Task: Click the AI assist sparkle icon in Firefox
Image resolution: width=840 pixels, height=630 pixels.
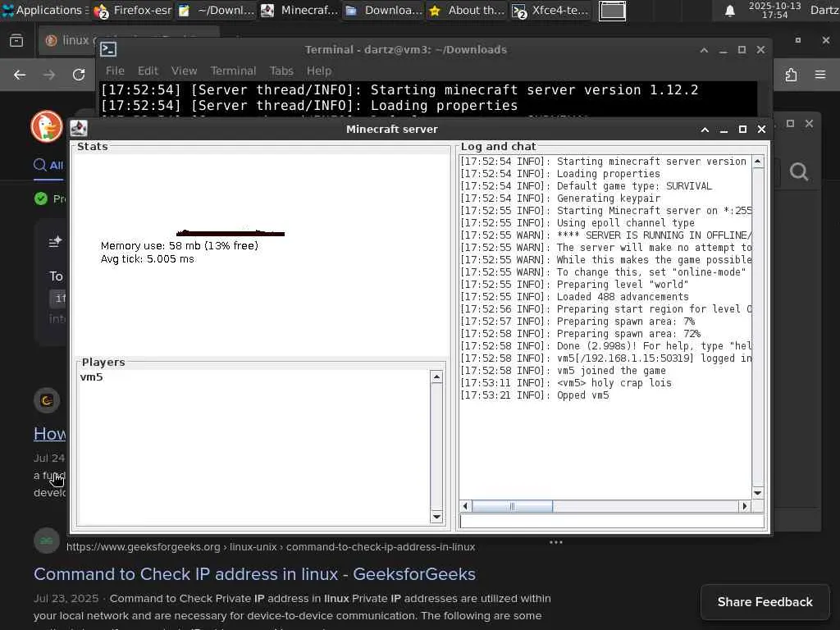Action: [x=56, y=242]
